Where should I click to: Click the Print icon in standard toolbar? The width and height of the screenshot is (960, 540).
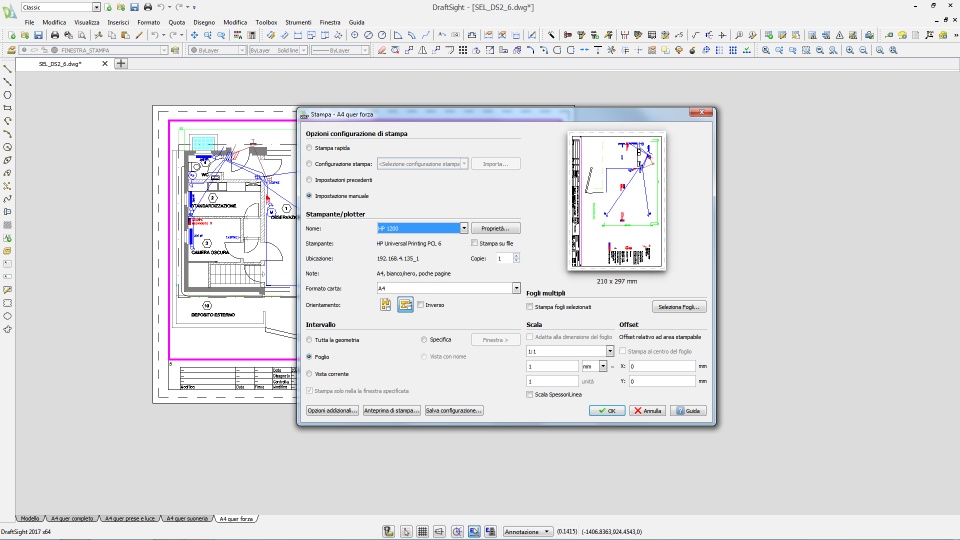(x=54, y=35)
